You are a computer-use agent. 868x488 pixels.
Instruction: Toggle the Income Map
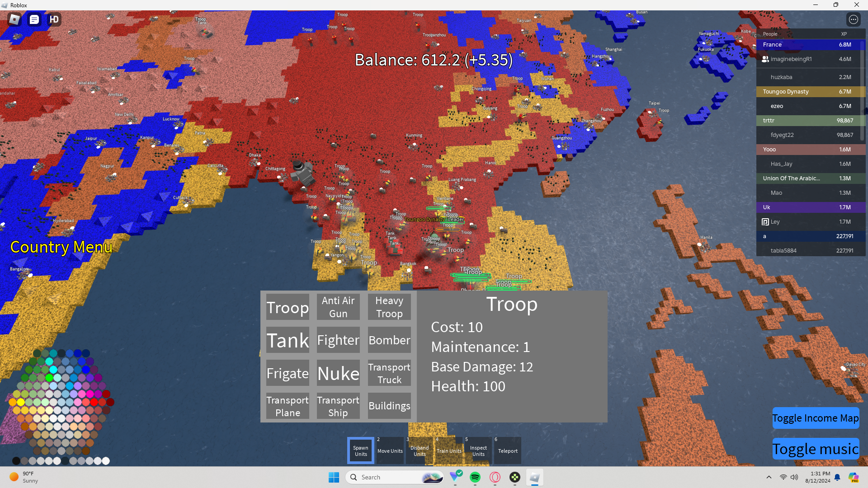coord(815,418)
